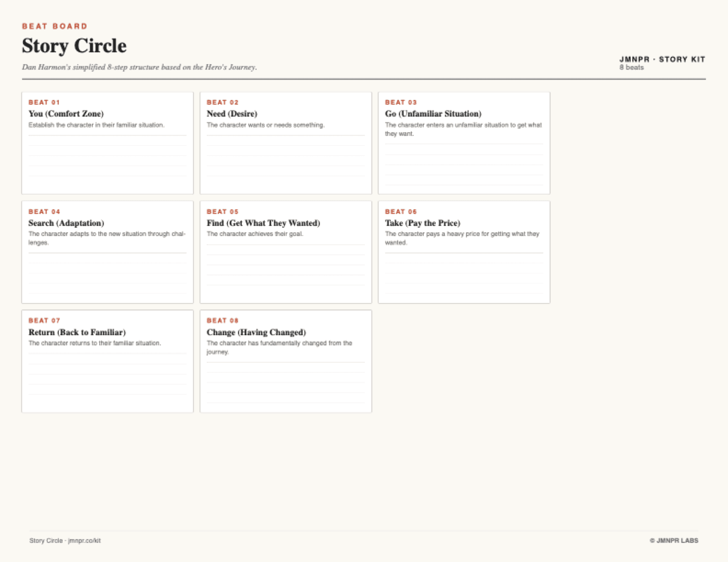Open the jmnpr.co/kit footer link

click(x=84, y=541)
